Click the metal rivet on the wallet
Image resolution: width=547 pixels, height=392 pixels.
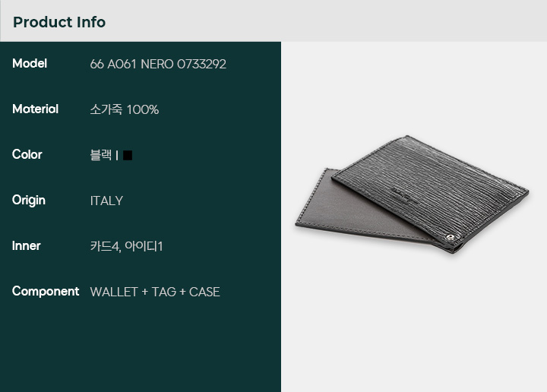(451, 238)
